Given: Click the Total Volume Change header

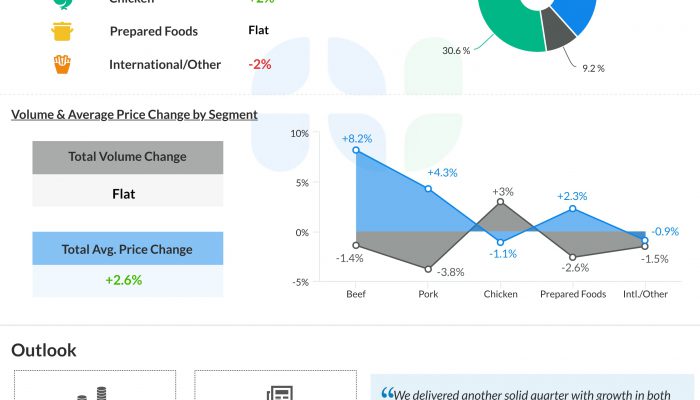Looking at the screenshot, I should pyautogui.click(x=127, y=157).
